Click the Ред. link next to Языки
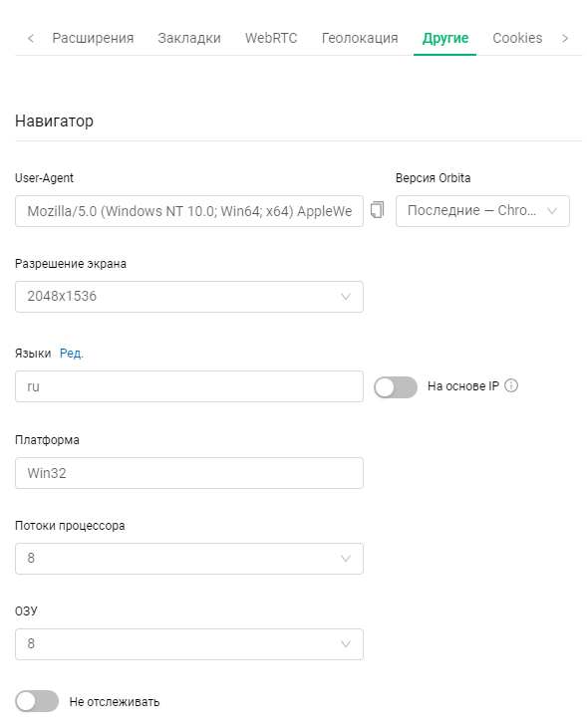Viewport: 587px width, 728px height. [x=72, y=354]
